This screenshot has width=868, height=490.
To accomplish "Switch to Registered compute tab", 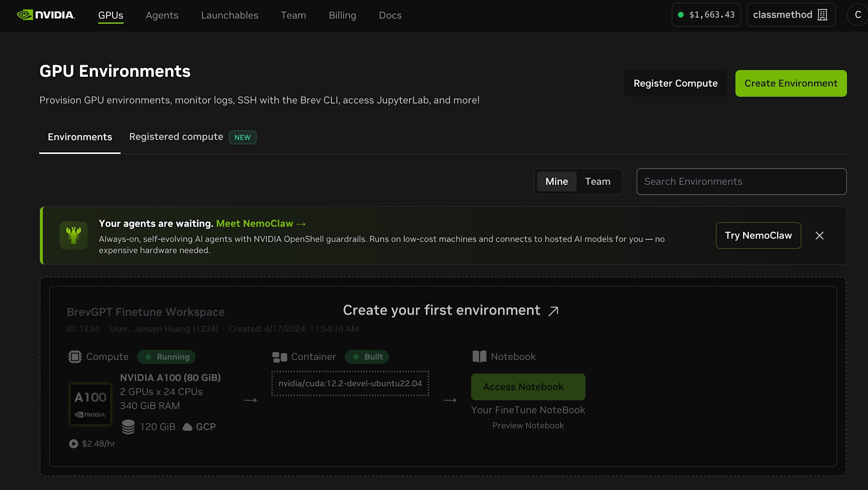I will pos(176,137).
